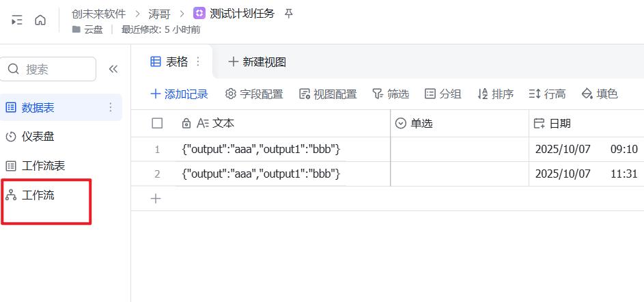Toggle the sidebar expand icon at top left

(17, 20)
